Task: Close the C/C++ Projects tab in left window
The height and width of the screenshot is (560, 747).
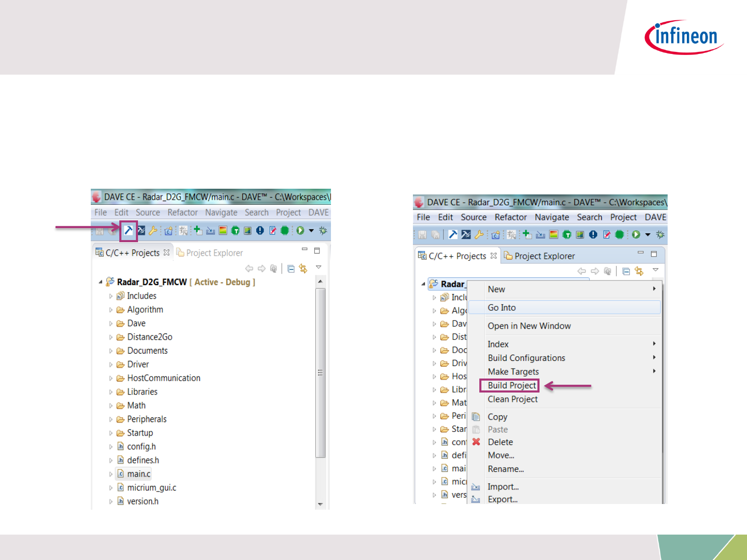Action: (167, 253)
